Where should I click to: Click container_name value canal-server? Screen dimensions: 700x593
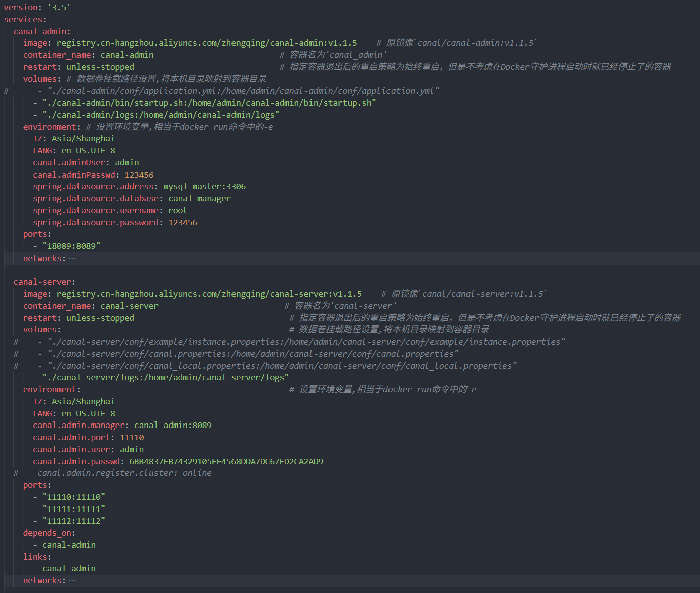(x=129, y=306)
